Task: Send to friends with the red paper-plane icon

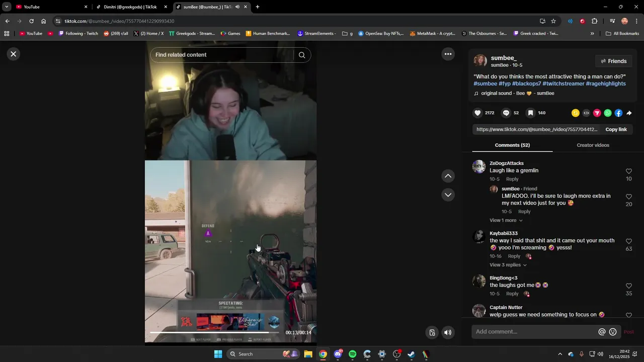Action: (597, 113)
